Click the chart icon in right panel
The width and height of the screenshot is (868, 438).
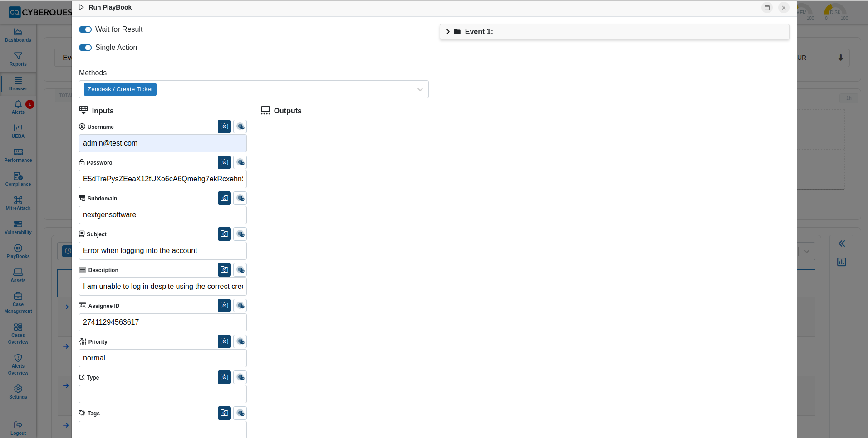[x=842, y=262]
